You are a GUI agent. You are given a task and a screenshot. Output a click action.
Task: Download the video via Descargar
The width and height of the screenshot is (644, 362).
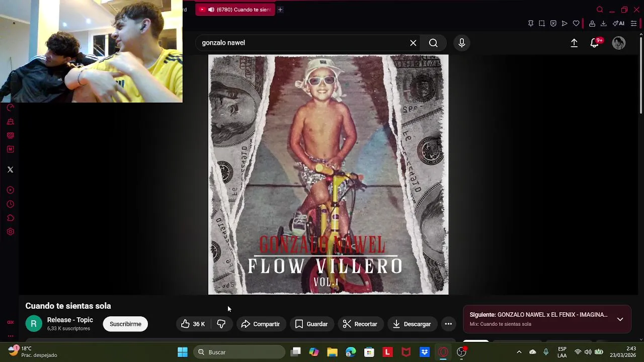click(x=412, y=324)
